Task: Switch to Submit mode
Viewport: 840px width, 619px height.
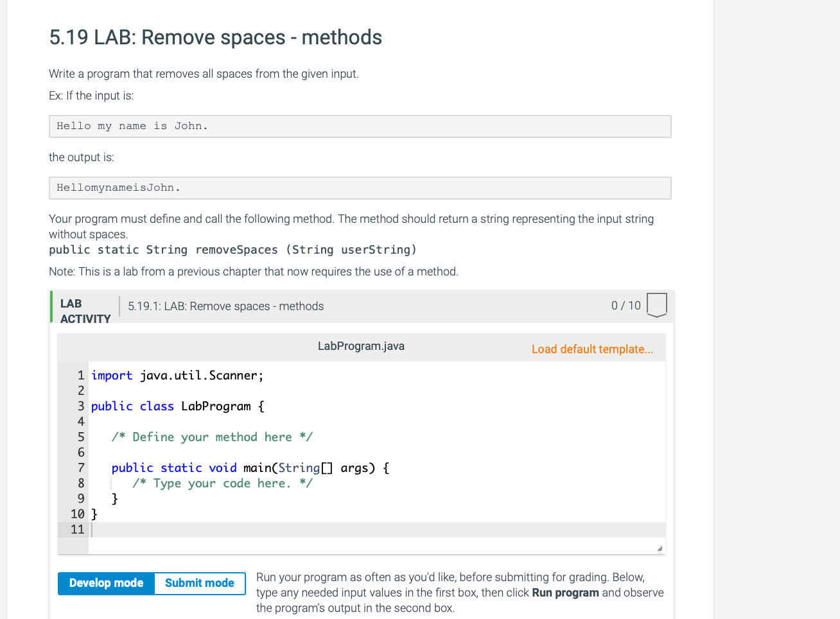Action: pos(200,583)
